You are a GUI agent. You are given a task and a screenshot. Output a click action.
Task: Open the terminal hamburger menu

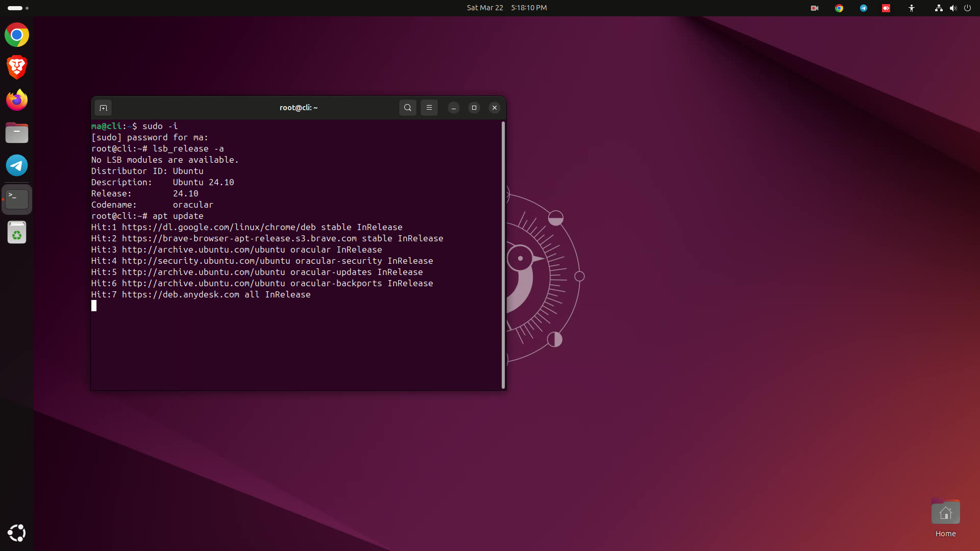(429, 108)
